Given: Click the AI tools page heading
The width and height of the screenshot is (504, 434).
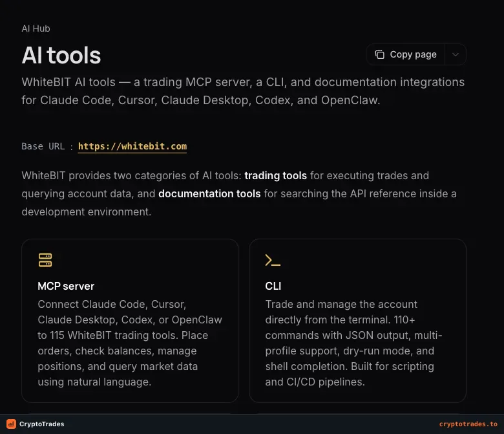Looking at the screenshot, I should (61, 56).
